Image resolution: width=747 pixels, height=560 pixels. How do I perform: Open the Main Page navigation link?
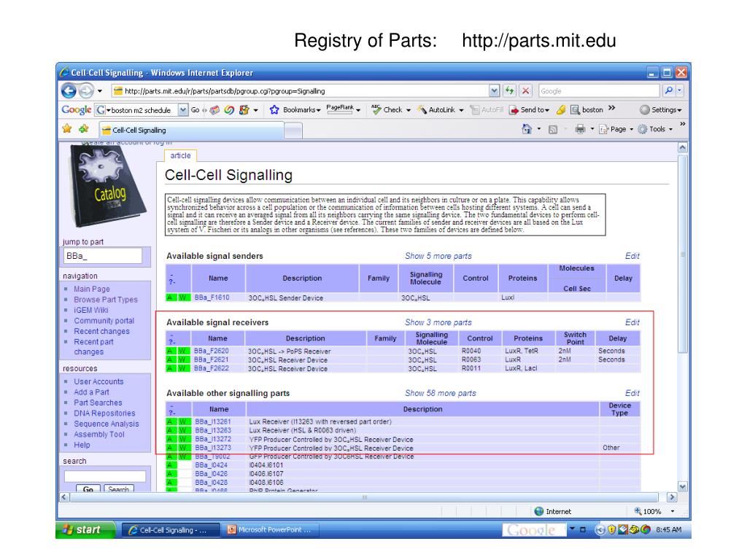[x=91, y=289]
